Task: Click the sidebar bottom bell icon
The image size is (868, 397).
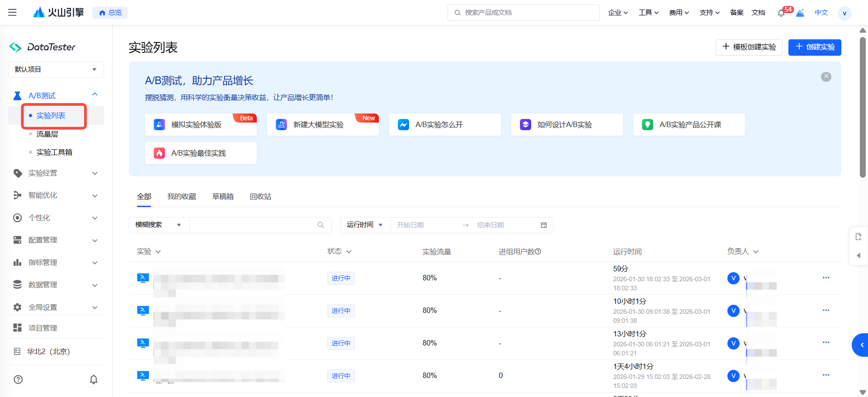Action: [94, 380]
